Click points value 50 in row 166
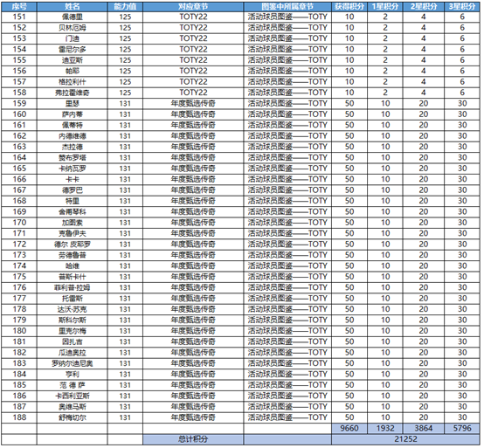Screen dimensions: 484x448 [349, 179]
